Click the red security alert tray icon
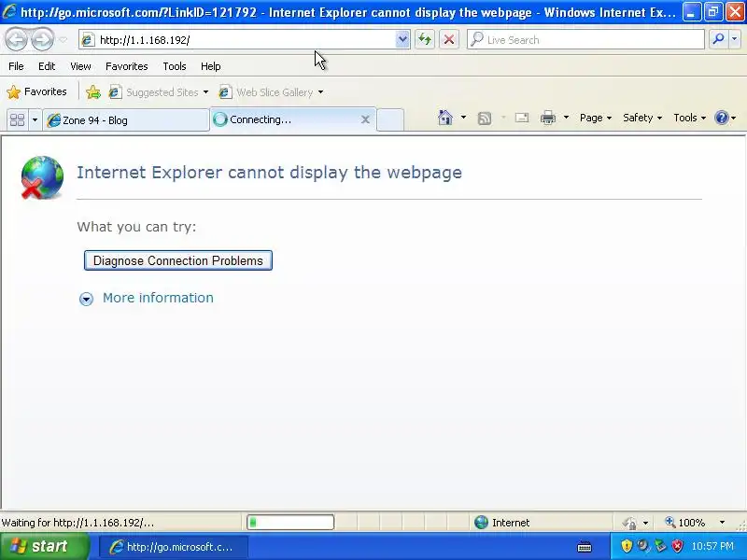The height and width of the screenshot is (560, 747). [677, 546]
